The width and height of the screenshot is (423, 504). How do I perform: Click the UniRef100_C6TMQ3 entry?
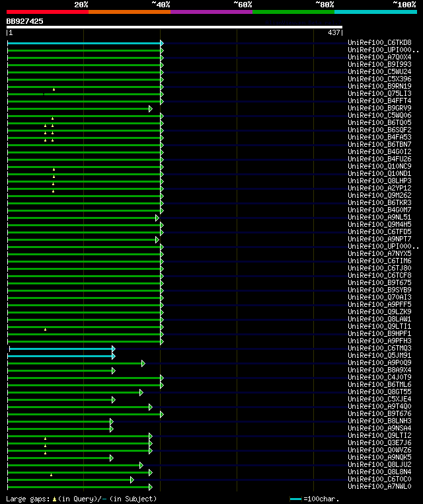click(x=379, y=349)
